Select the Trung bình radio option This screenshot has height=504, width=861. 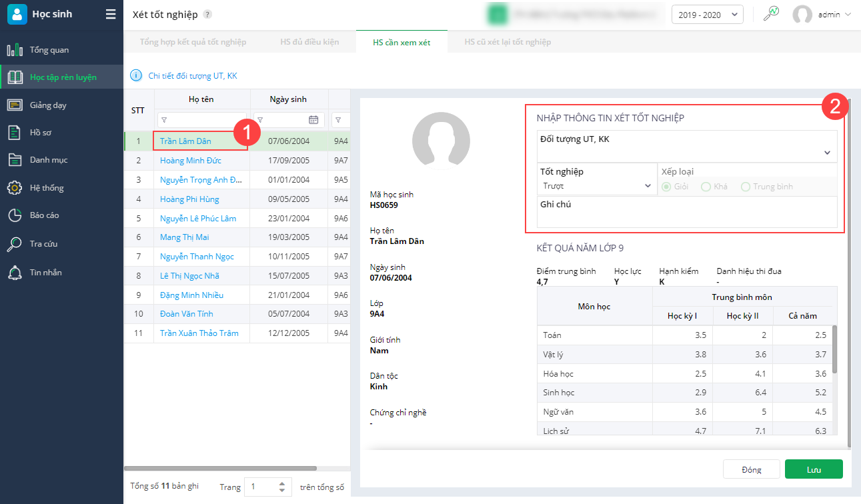click(x=746, y=187)
